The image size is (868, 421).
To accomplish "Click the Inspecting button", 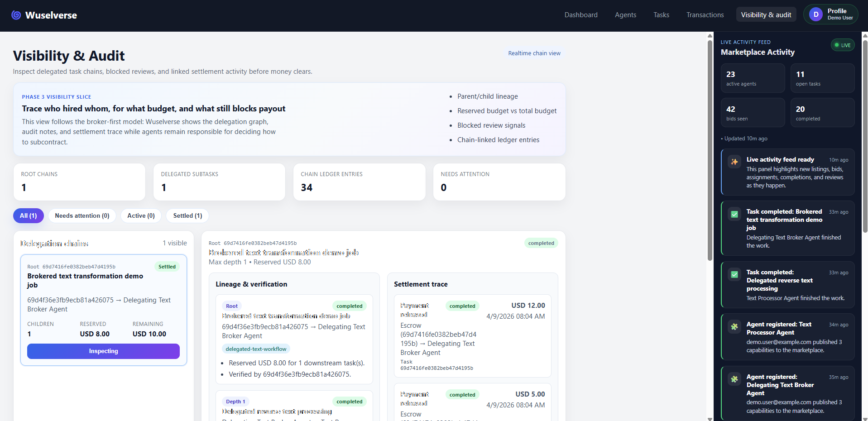I will point(103,351).
